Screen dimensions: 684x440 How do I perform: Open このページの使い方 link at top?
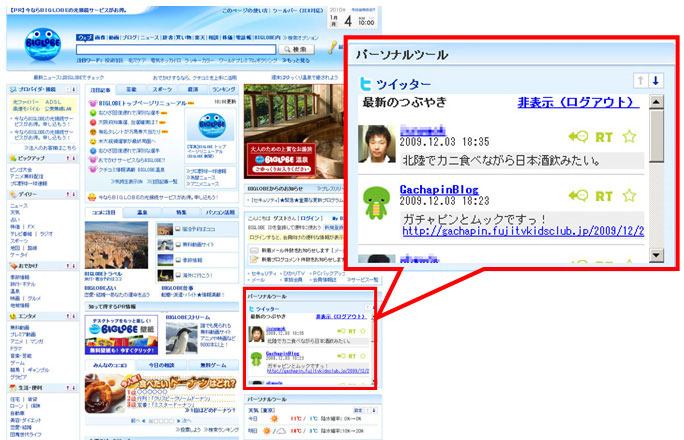[x=244, y=10]
